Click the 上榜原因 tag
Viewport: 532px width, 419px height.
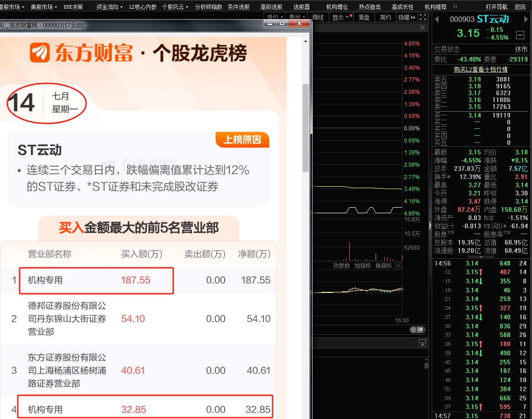(242, 140)
